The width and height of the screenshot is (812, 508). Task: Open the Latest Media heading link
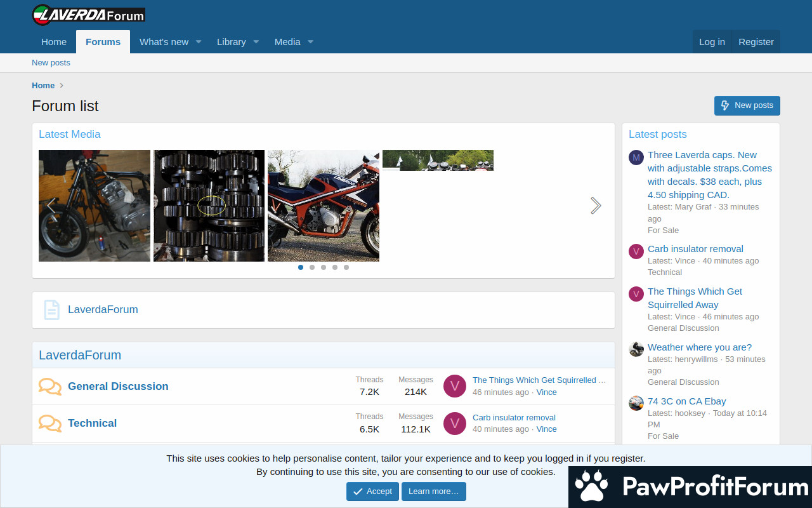[69, 135]
